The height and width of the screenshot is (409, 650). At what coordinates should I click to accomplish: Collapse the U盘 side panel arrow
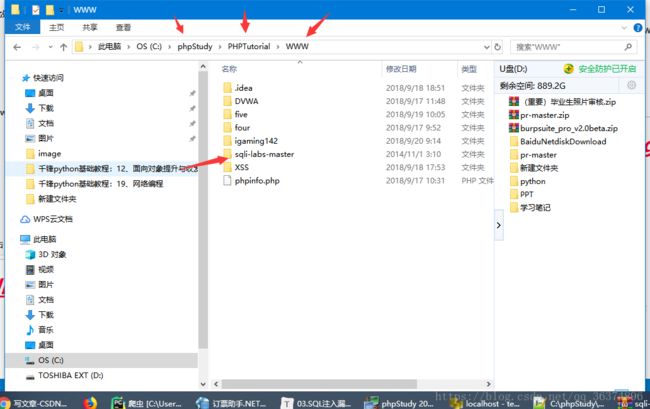[499, 225]
